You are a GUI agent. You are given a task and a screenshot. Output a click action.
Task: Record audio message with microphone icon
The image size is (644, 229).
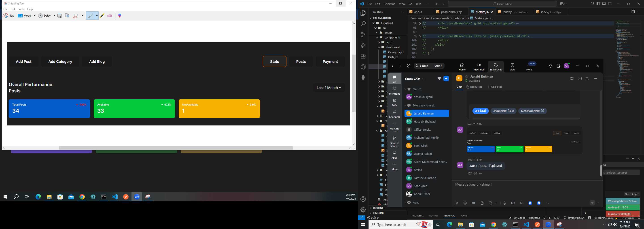504,203
